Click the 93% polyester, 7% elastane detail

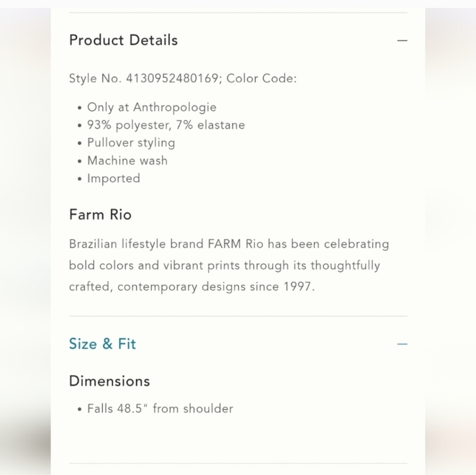point(166,125)
